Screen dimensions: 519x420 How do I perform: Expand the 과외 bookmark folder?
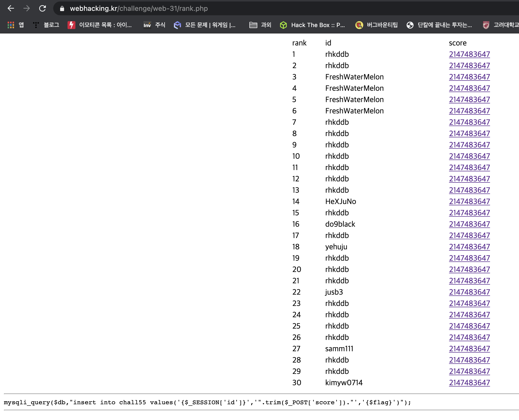(260, 25)
